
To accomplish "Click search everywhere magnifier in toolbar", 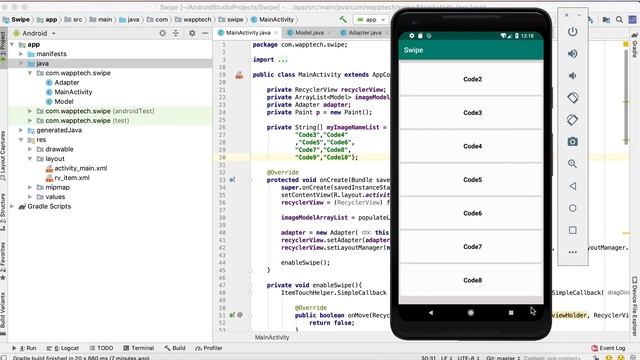I will (619, 19).
